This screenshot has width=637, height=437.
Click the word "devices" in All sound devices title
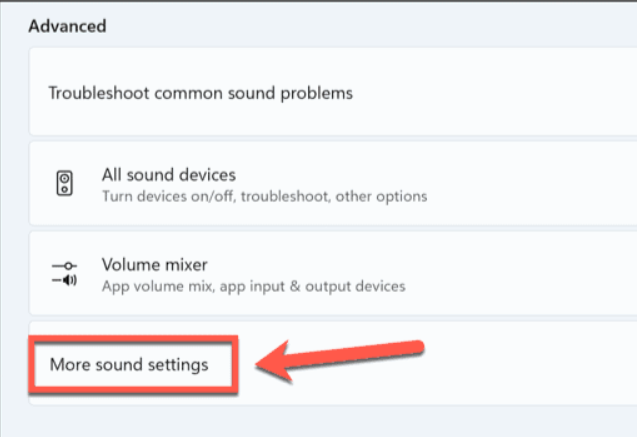point(206,175)
